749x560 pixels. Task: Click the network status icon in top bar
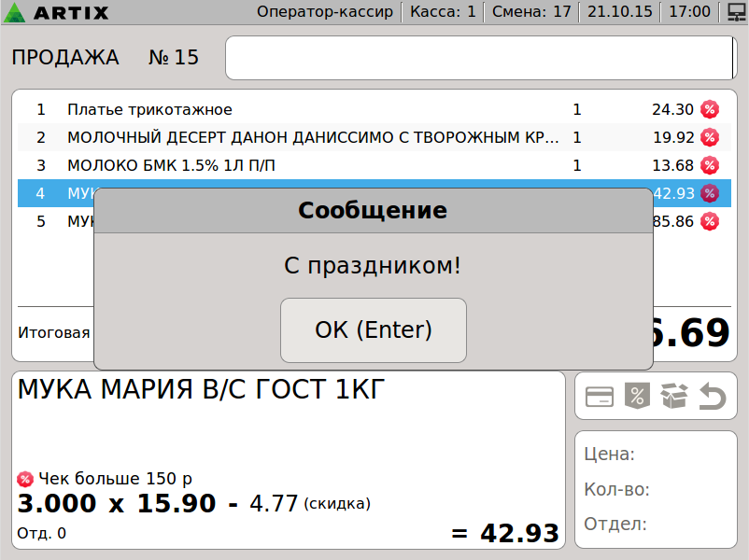(x=732, y=12)
